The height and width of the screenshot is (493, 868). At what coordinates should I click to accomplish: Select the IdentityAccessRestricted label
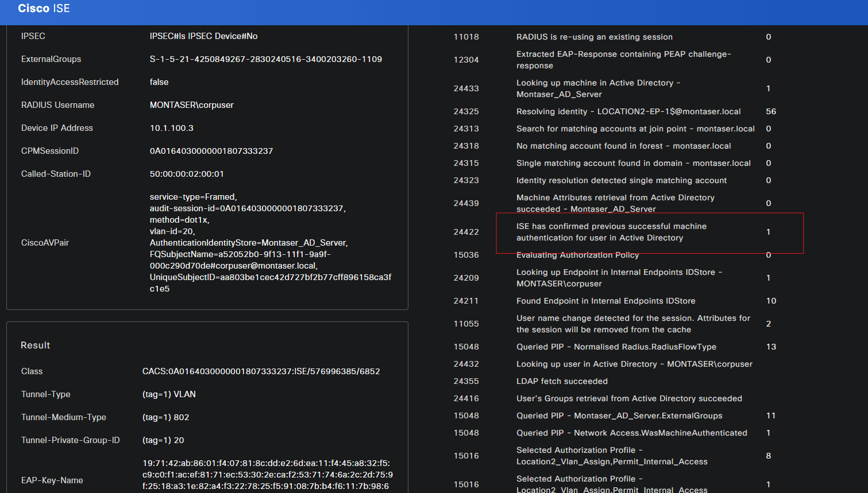(x=70, y=82)
